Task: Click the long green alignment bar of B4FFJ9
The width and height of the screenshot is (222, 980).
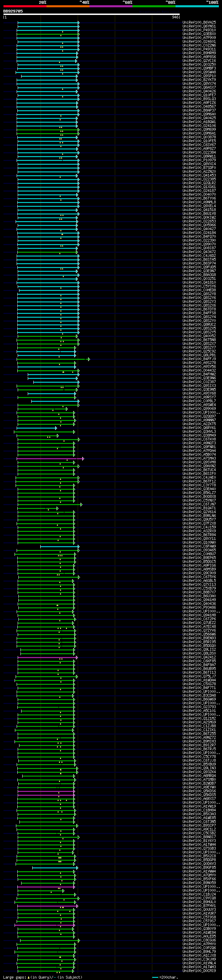Action: click(x=53, y=359)
